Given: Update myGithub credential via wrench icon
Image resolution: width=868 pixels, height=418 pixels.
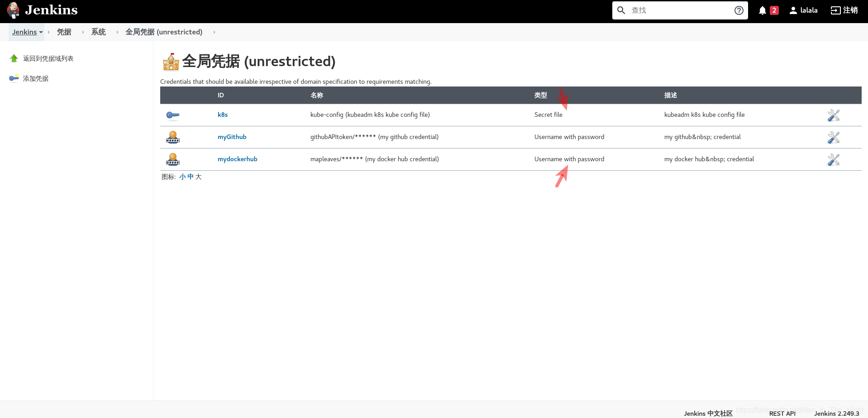Looking at the screenshot, I should coord(834,137).
